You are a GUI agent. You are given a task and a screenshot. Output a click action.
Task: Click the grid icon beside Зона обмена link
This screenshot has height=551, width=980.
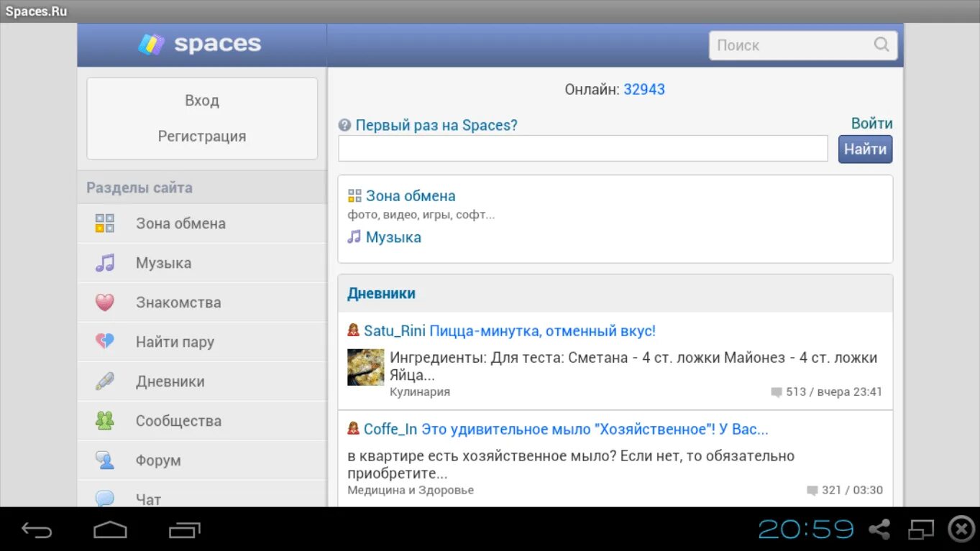click(354, 196)
